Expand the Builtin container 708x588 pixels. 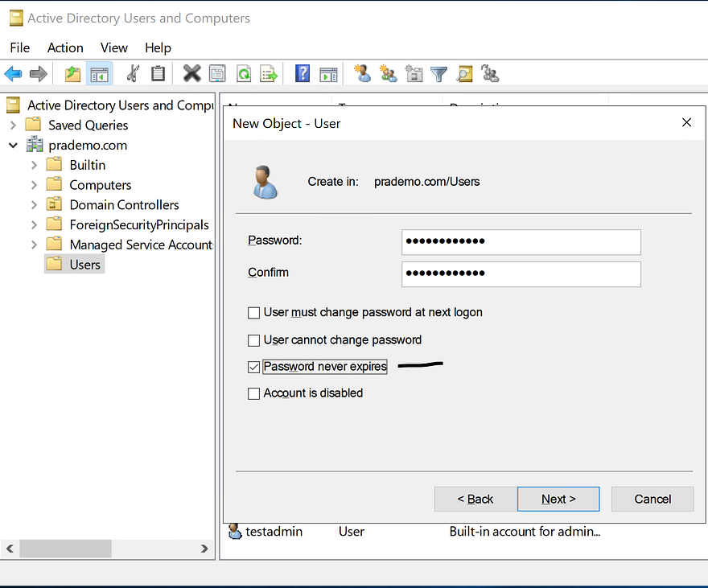click(x=34, y=165)
